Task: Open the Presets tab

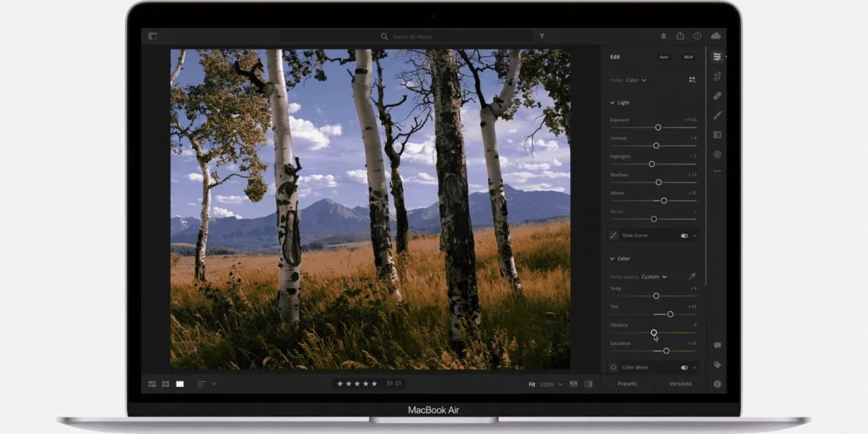Action: tap(627, 384)
